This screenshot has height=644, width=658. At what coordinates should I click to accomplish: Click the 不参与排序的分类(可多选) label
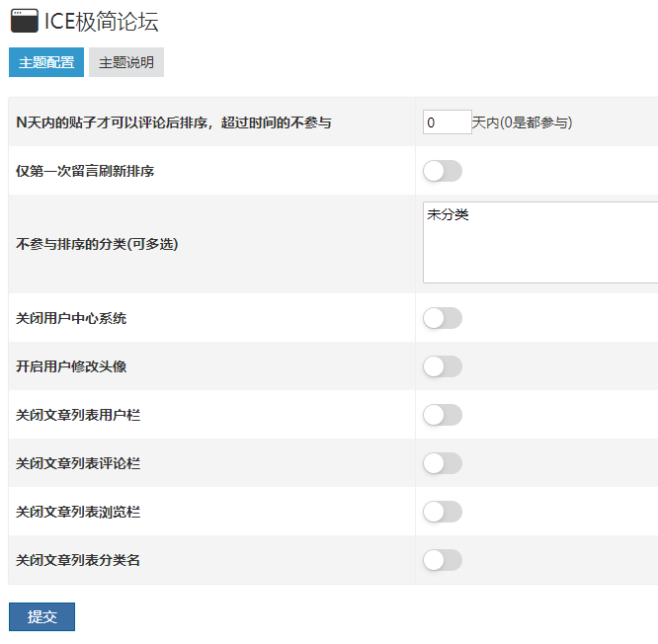(98, 244)
